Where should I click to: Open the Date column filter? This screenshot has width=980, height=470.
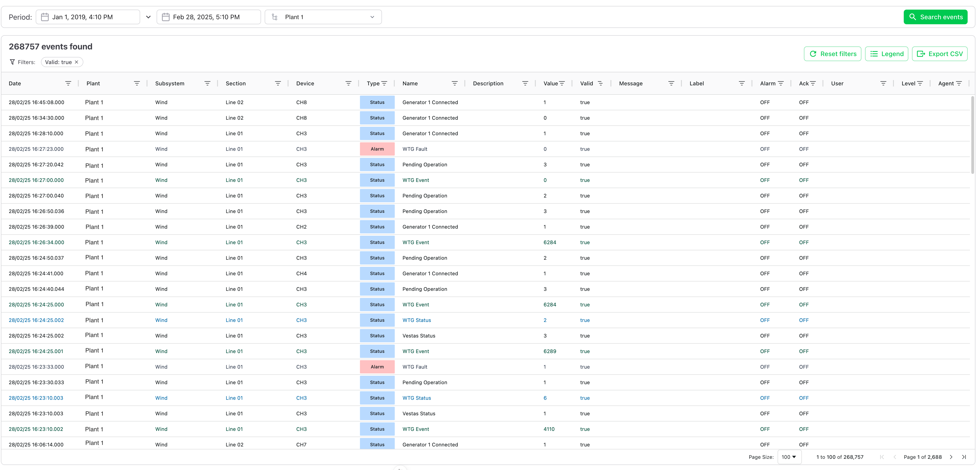coord(68,83)
